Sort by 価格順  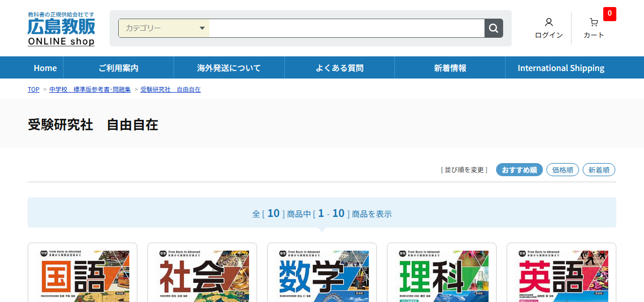pyautogui.click(x=562, y=170)
